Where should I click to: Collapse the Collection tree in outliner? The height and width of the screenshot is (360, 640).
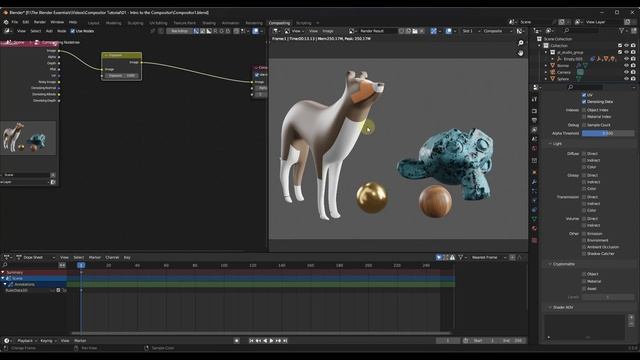[x=540, y=46]
